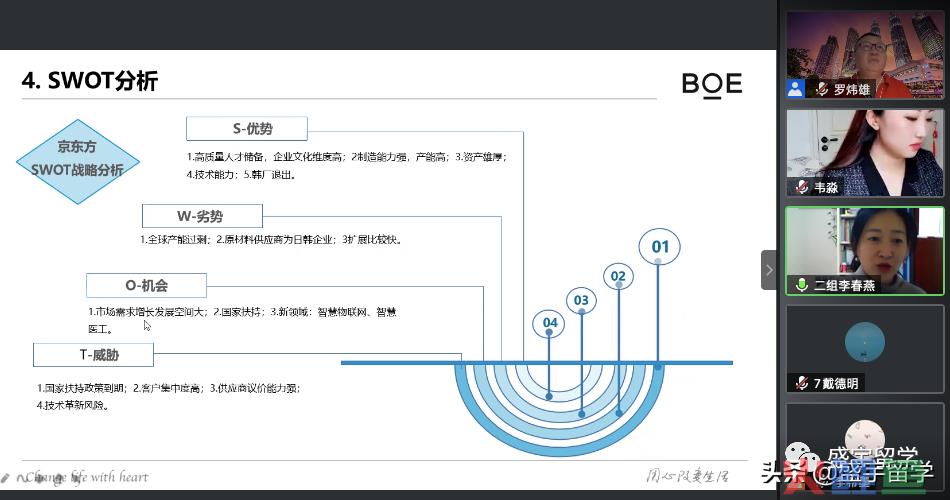Click the footer slogan Change life with heart

pyautogui.click(x=87, y=477)
